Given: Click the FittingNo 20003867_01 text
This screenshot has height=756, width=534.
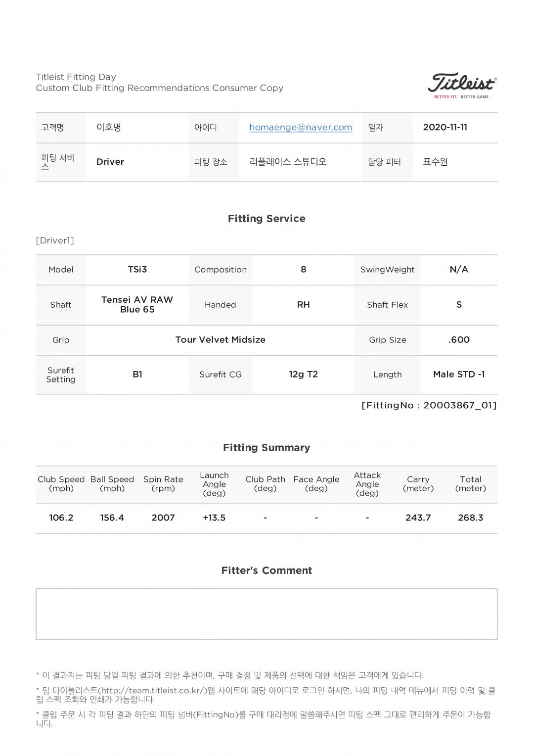Looking at the screenshot, I should [x=429, y=406].
